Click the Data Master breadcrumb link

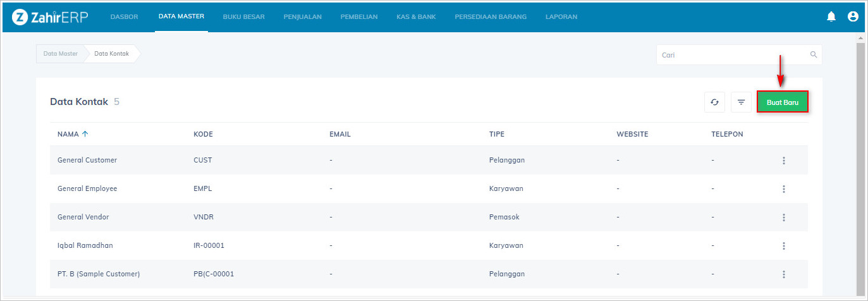pos(61,54)
